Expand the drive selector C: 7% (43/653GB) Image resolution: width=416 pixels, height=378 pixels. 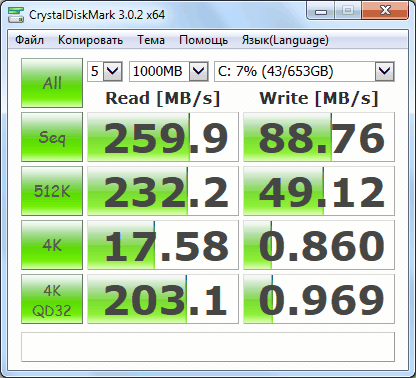click(x=304, y=71)
